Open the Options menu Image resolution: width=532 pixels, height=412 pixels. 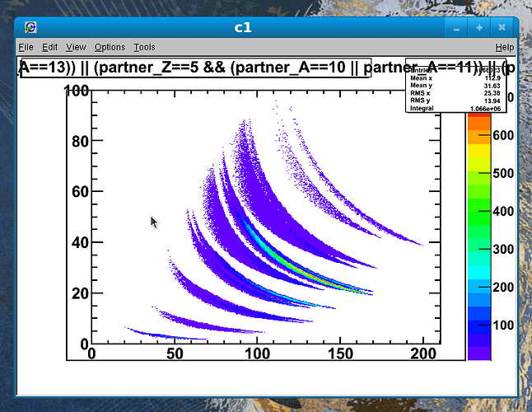(110, 47)
